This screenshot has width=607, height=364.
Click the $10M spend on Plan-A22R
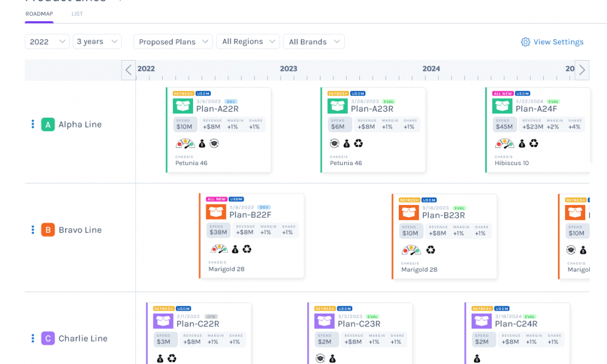tap(185, 127)
